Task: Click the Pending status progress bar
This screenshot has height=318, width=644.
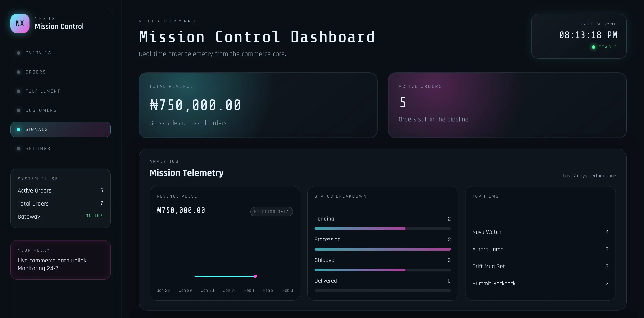Action: pyautogui.click(x=383, y=228)
